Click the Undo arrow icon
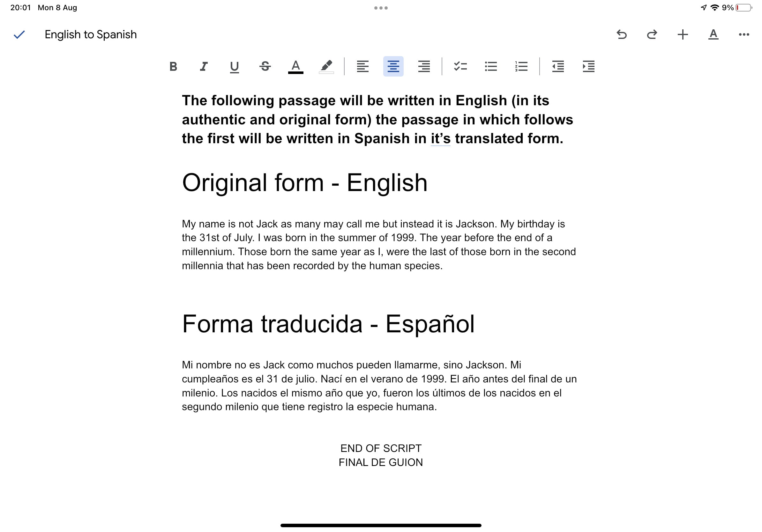This screenshot has width=762, height=532. (x=622, y=34)
